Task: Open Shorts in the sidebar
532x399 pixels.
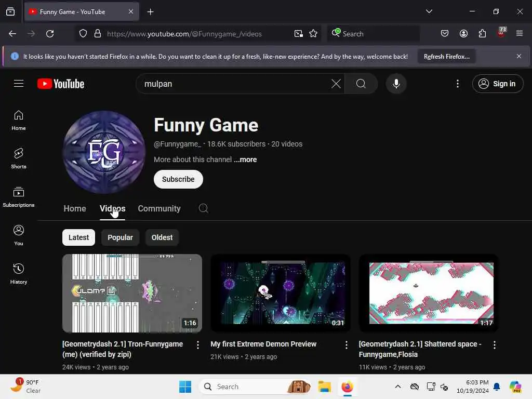Action: 19,158
